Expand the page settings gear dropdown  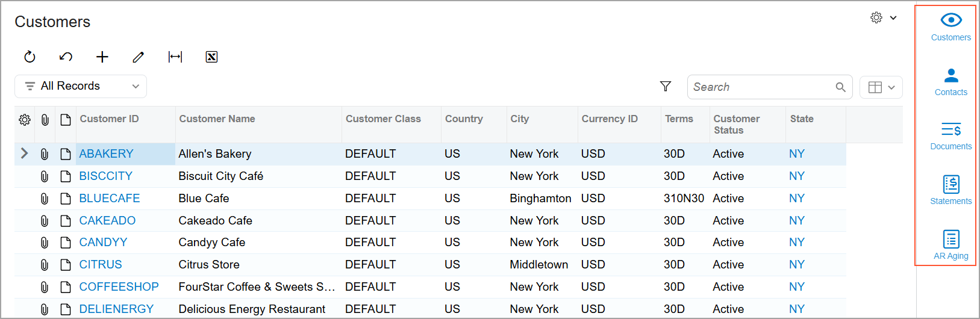tap(884, 18)
